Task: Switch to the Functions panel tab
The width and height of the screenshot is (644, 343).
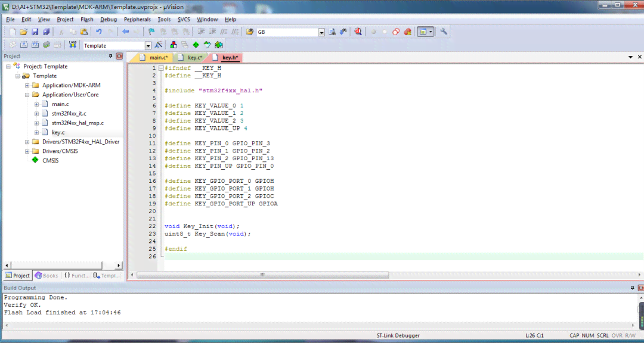Action: 76,275
